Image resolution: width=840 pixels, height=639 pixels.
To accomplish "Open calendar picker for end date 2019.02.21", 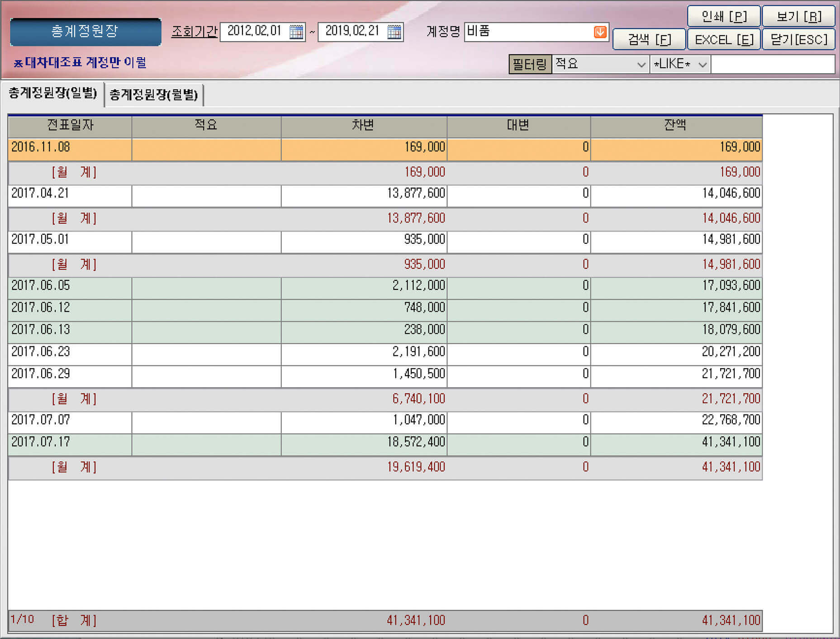I will point(394,32).
